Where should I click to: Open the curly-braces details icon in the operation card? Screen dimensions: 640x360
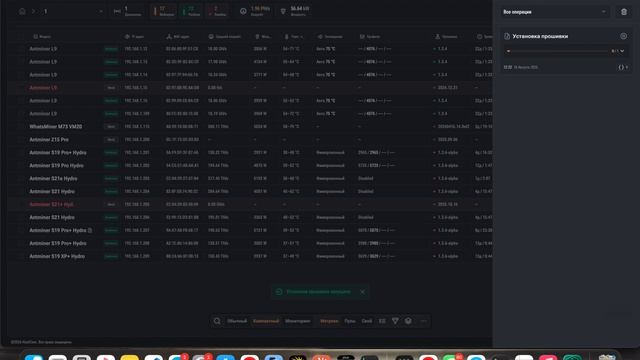(621, 67)
